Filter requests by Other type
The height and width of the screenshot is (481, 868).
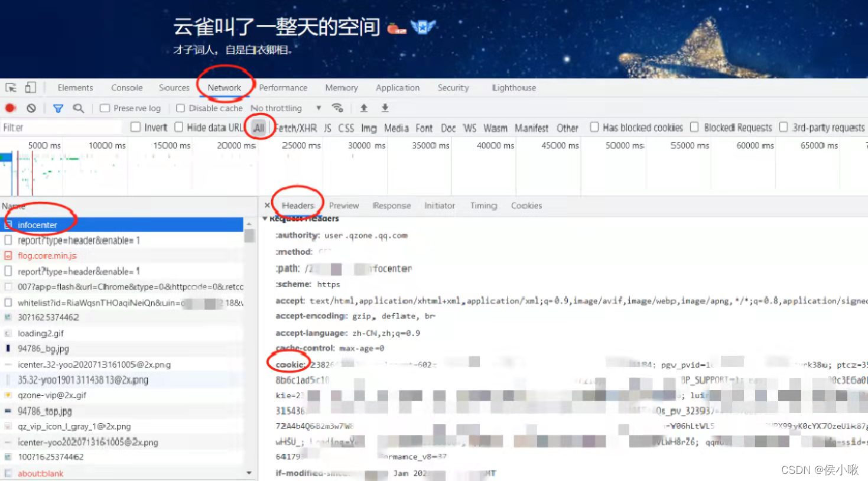(x=567, y=128)
